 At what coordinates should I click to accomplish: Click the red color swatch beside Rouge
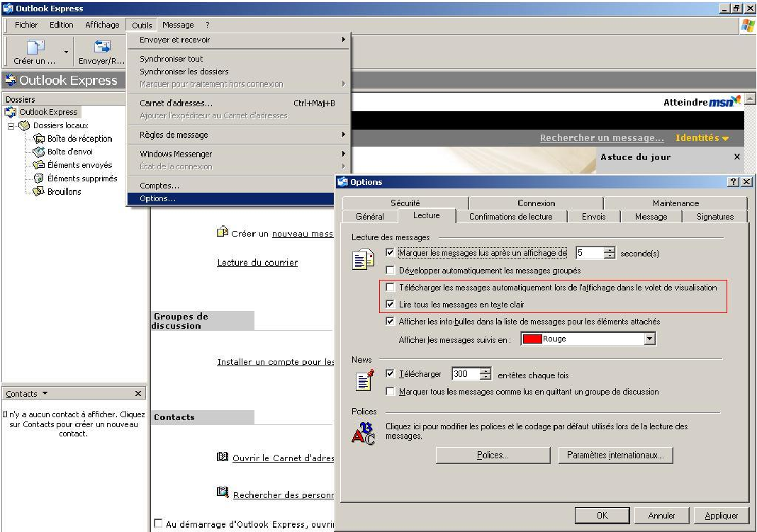(532, 339)
